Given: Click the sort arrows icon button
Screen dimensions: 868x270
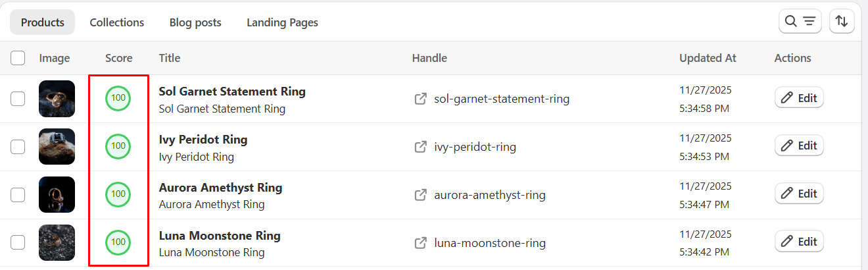Looking at the screenshot, I should point(842,22).
